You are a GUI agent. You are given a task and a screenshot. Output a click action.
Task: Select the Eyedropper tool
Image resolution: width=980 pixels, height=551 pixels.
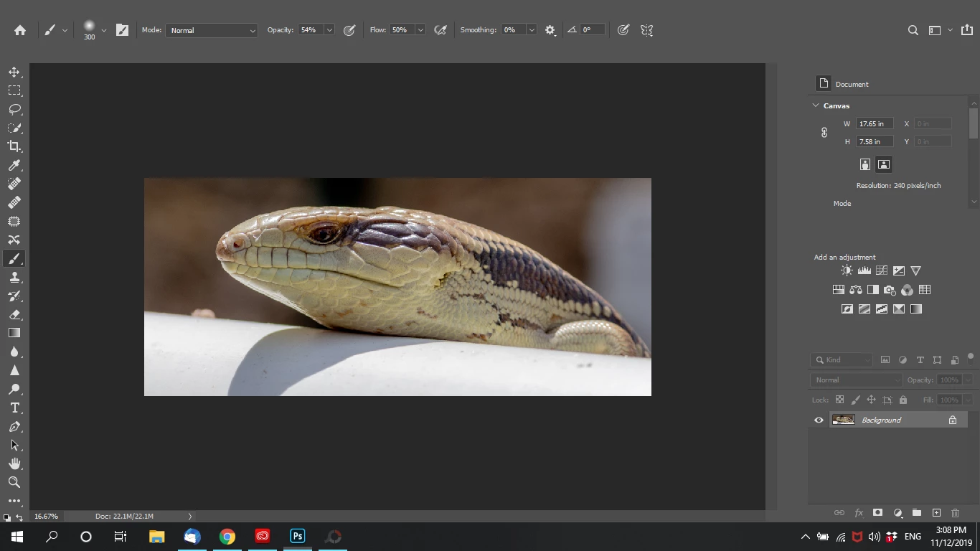14,166
